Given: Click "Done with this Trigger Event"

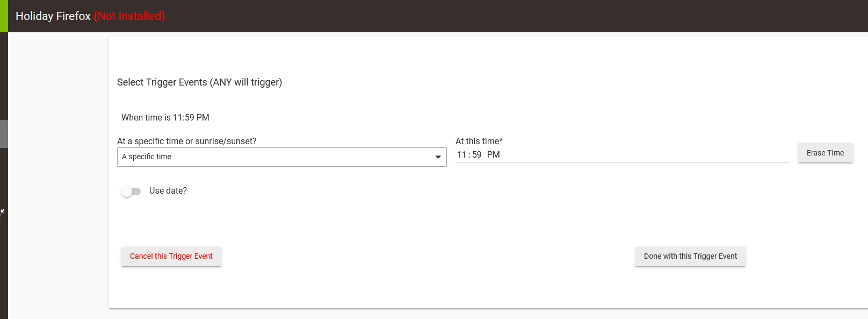Looking at the screenshot, I should pyautogui.click(x=690, y=256).
